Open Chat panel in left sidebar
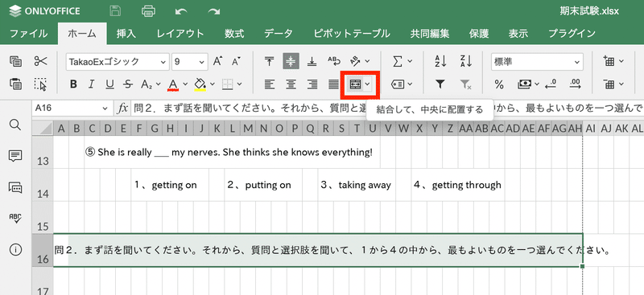This screenshot has height=295, width=644. click(15, 187)
